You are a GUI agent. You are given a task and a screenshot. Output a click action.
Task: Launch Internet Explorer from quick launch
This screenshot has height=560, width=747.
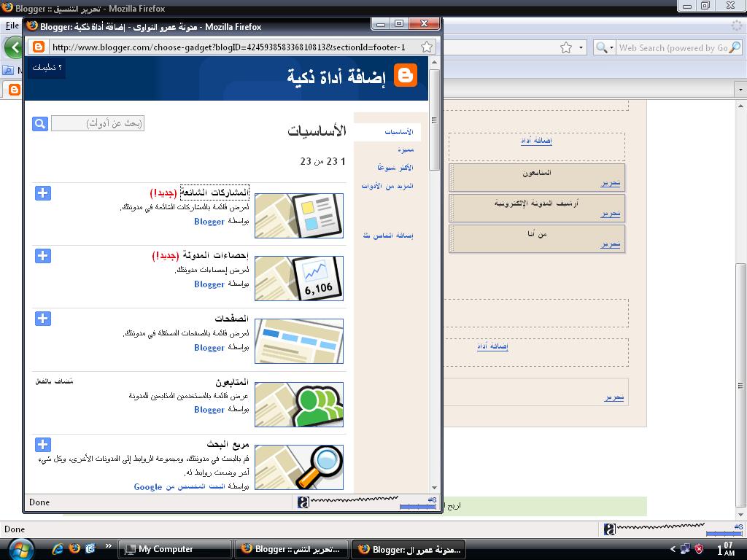58,548
